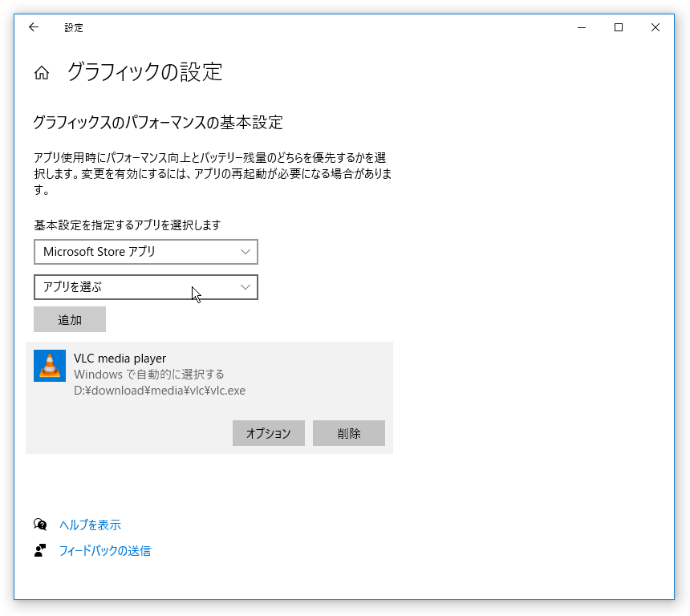Click the グラフィックスのパフォーマンスの基本設定 heading
This screenshot has height=616, width=690.
click(x=158, y=123)
